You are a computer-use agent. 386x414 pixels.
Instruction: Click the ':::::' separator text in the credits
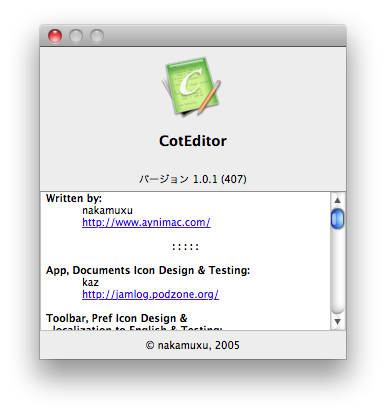click(x=185, y=247)
